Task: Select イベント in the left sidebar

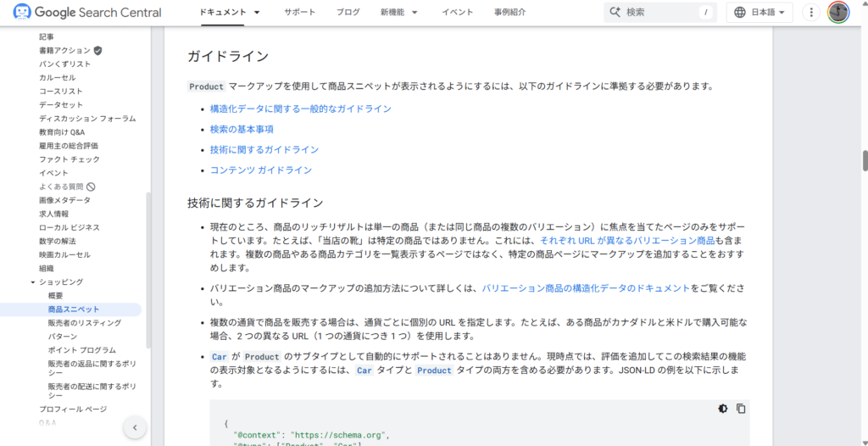Action: tap(53, 173)
